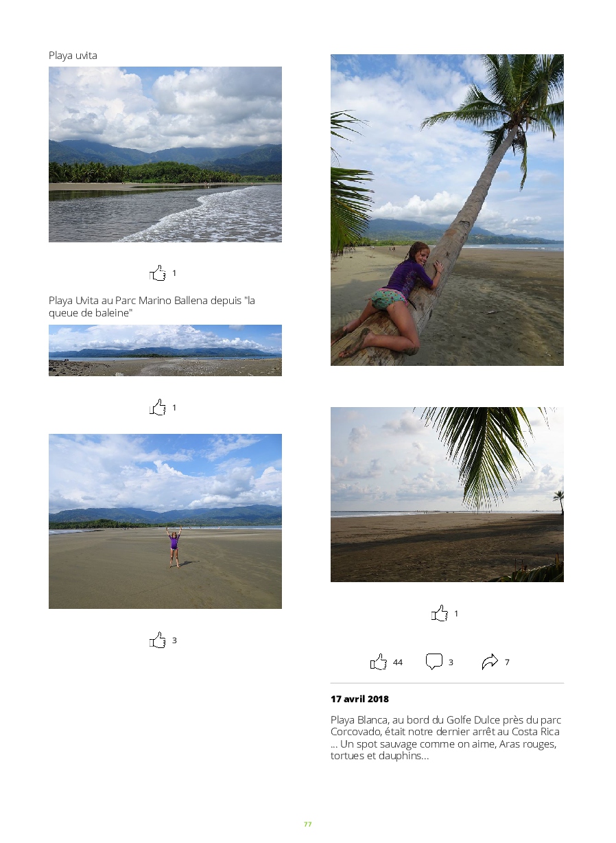Open the Playa uvita waves photo
The width and height of the screenshot is (616, 843).
point(165,154)
